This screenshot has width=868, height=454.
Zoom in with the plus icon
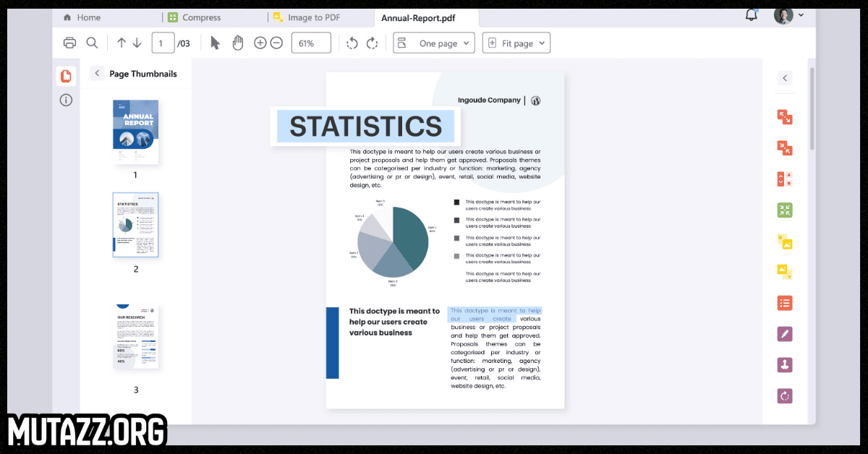click(x=260, y=43)
